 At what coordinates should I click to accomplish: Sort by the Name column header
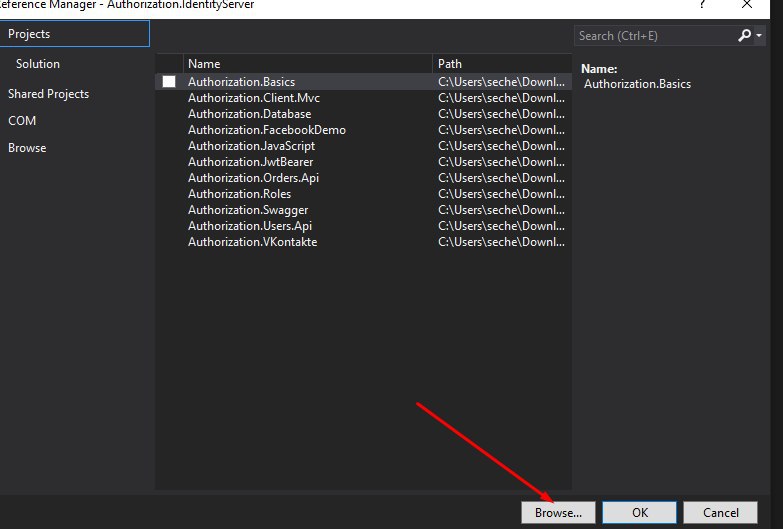(308, 64)
